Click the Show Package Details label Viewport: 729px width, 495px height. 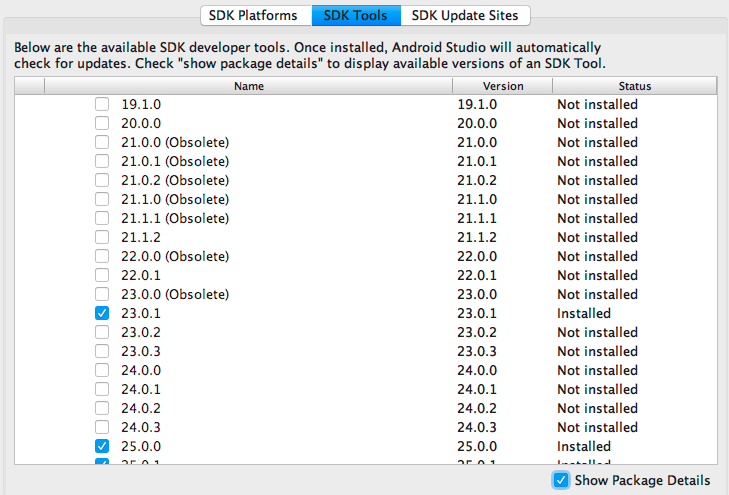[x=643, y=480]
